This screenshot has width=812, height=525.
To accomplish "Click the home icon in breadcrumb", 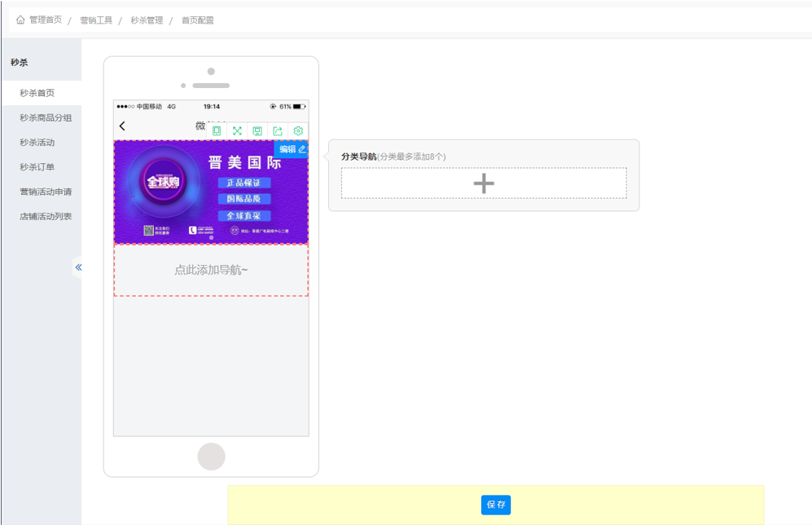I will coord(20,20).
